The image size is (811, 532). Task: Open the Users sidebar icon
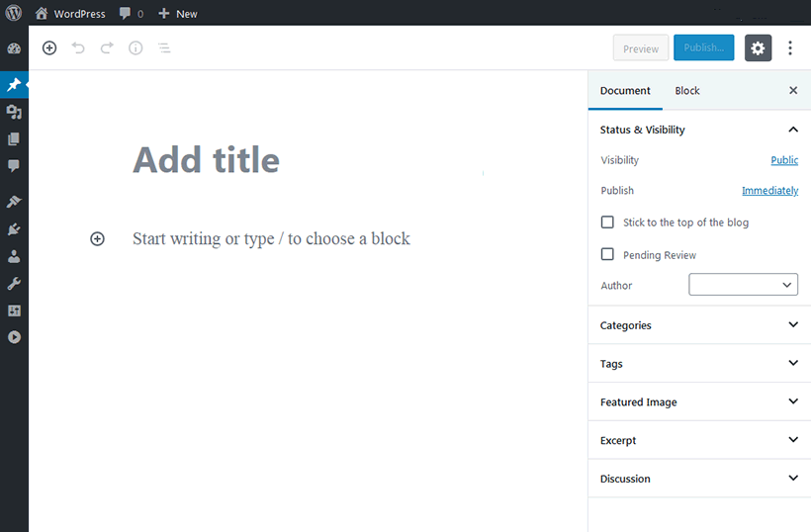[14, 256]
